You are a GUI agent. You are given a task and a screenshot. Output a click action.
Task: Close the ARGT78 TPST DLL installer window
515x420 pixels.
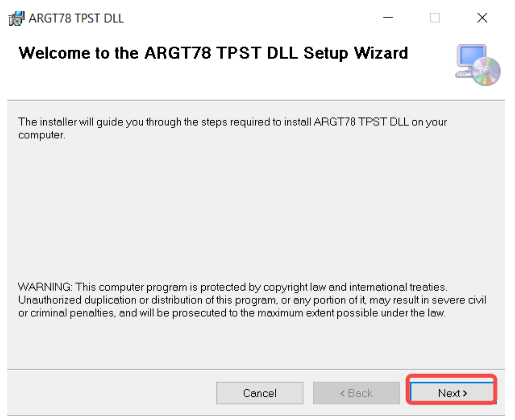(x=482, y=18)
